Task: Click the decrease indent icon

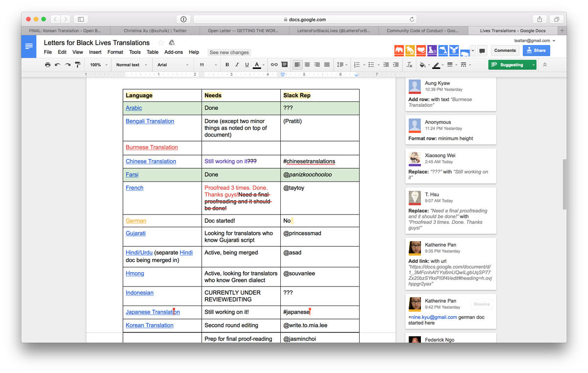Action: 386,65
